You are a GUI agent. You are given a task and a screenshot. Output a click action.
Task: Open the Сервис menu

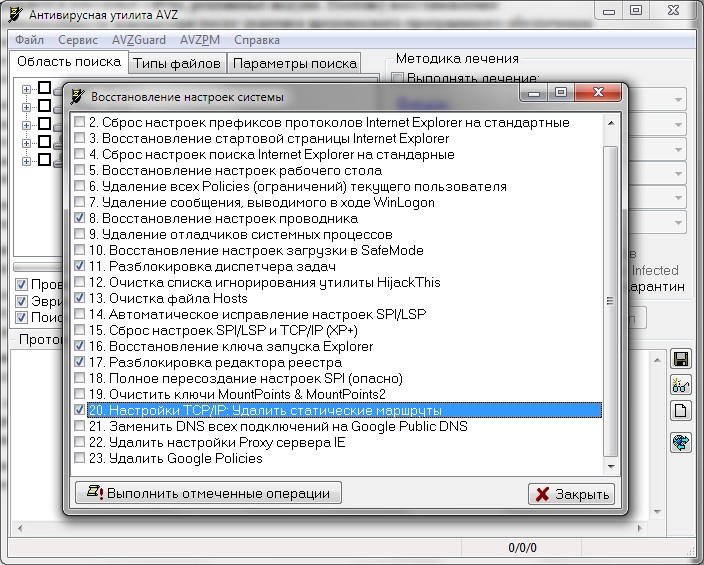78,40
